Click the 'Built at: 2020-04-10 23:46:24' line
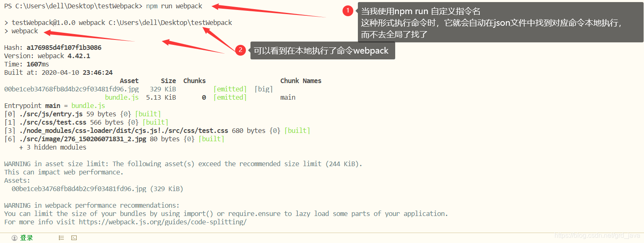The image size is (644, 243). tap(58, 72)
